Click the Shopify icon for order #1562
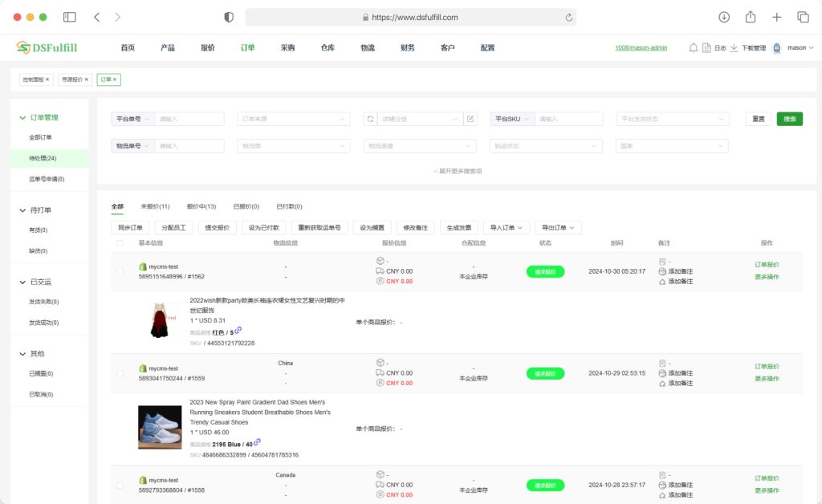 [143, 266]
